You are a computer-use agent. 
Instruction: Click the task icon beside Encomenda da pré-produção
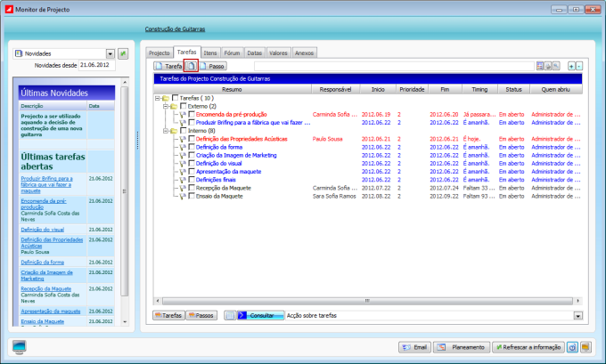(x=183, y=114)
